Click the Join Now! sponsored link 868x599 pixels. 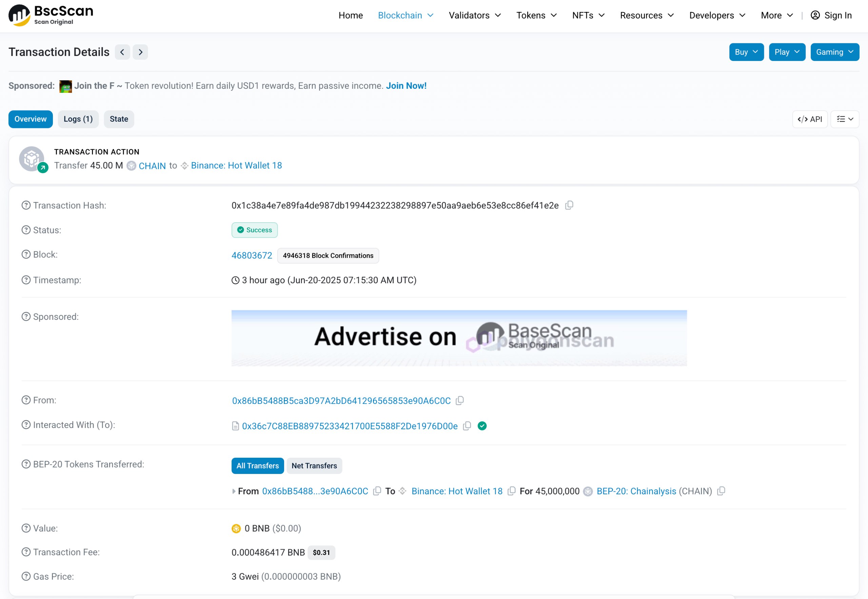[406, 86]
